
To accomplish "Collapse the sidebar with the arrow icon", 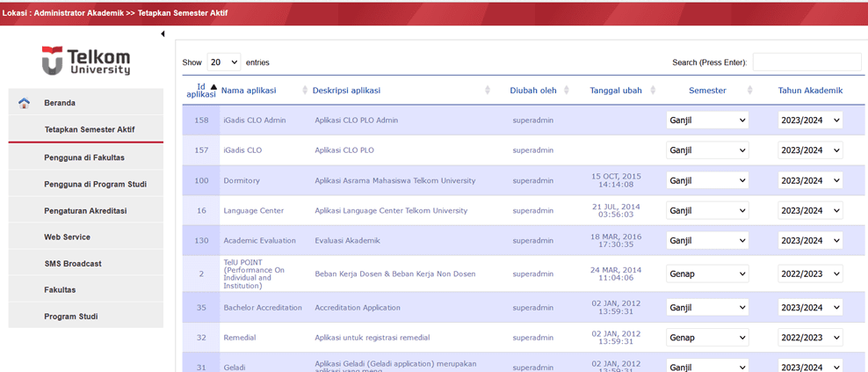I will (x=163, y=34).
